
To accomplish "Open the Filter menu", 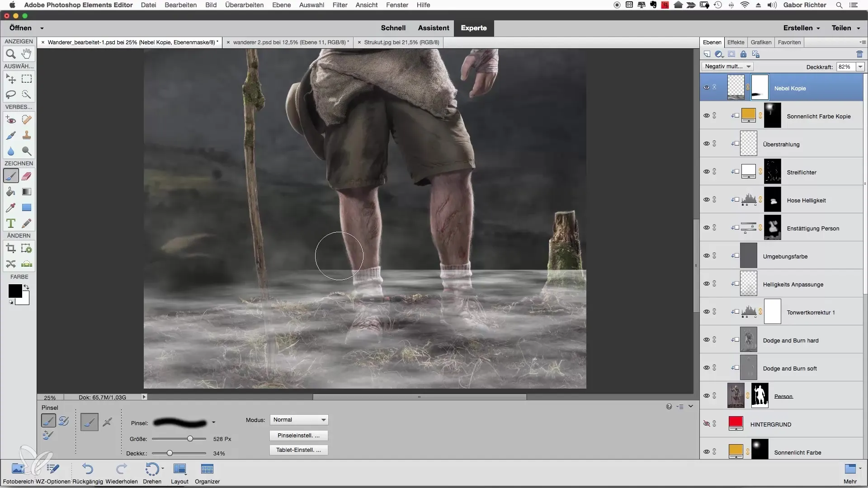I will click(x=340, y=5).
